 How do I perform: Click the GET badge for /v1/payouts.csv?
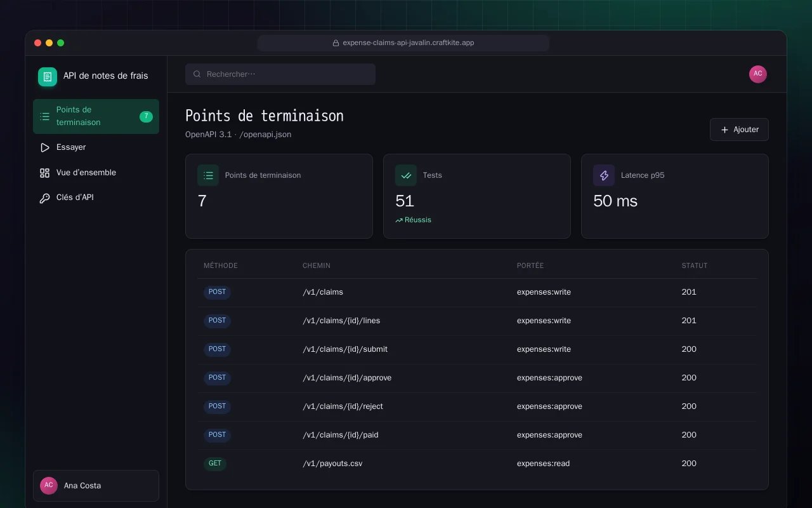(x=215, y=464)
